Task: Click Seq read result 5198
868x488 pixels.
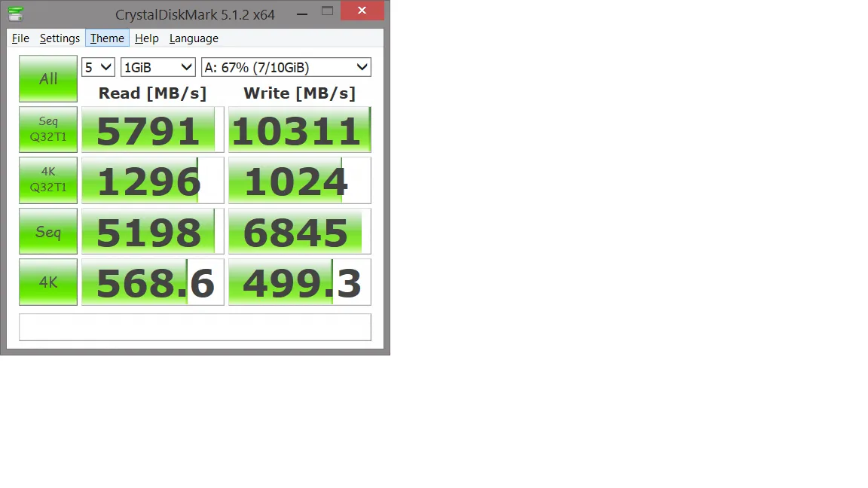Action: click(x=153, y=231)
